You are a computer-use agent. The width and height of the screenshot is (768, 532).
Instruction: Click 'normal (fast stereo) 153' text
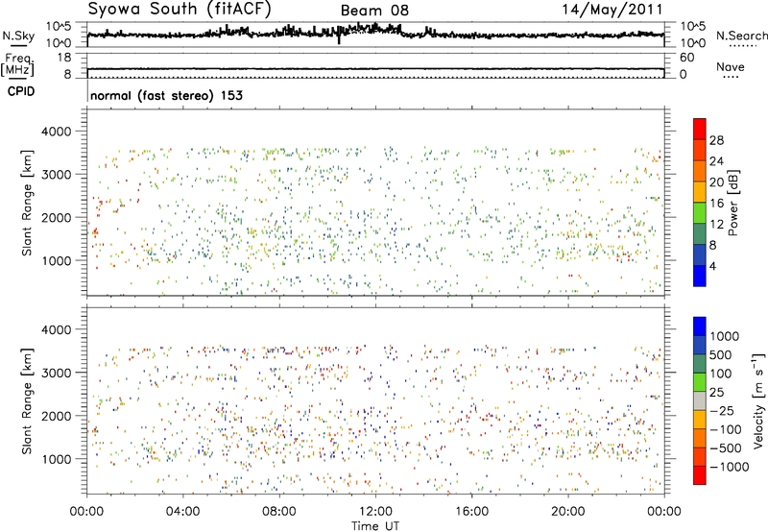pos(166,95)
